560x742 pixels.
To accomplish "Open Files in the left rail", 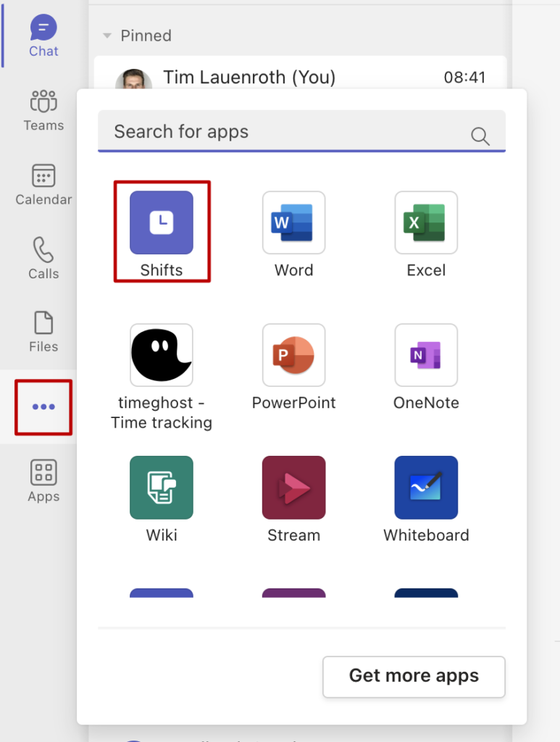I will click(x=43, y=332).
